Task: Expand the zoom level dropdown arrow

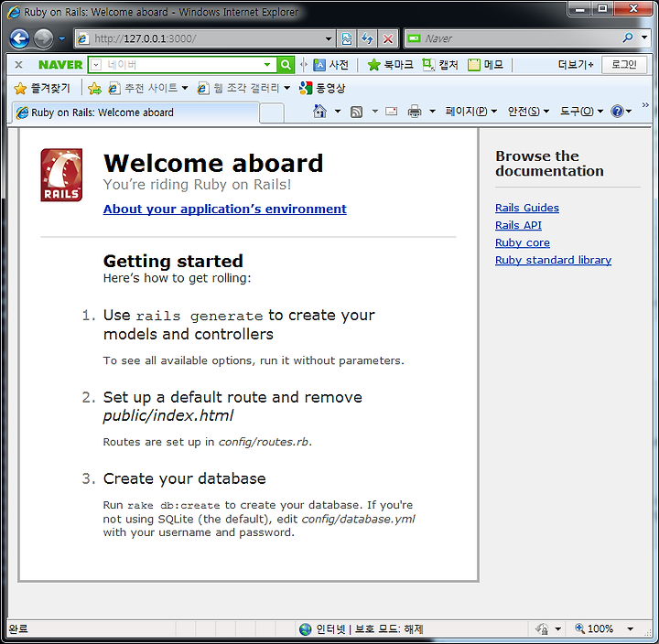Action: [630, 628]
